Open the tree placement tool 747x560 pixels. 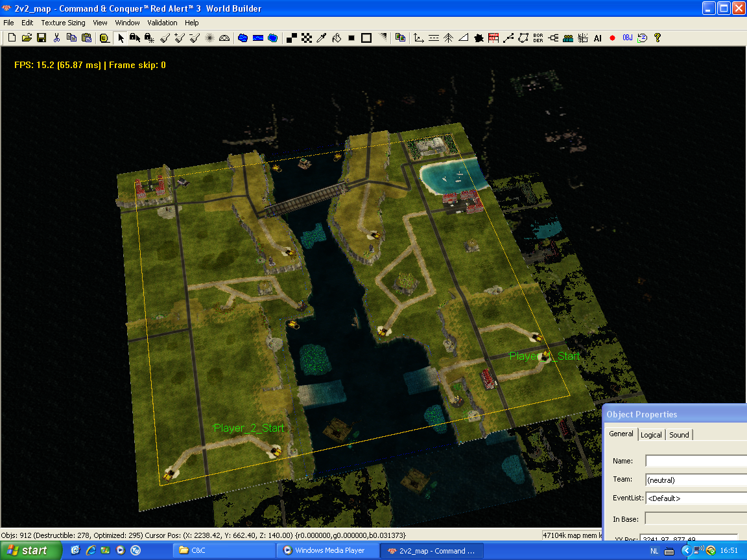[x=448, y=38]
